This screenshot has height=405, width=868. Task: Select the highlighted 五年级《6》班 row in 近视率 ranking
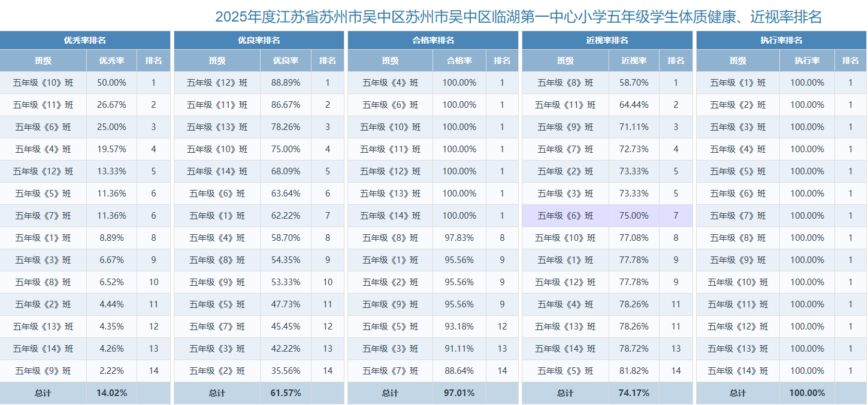564,215
